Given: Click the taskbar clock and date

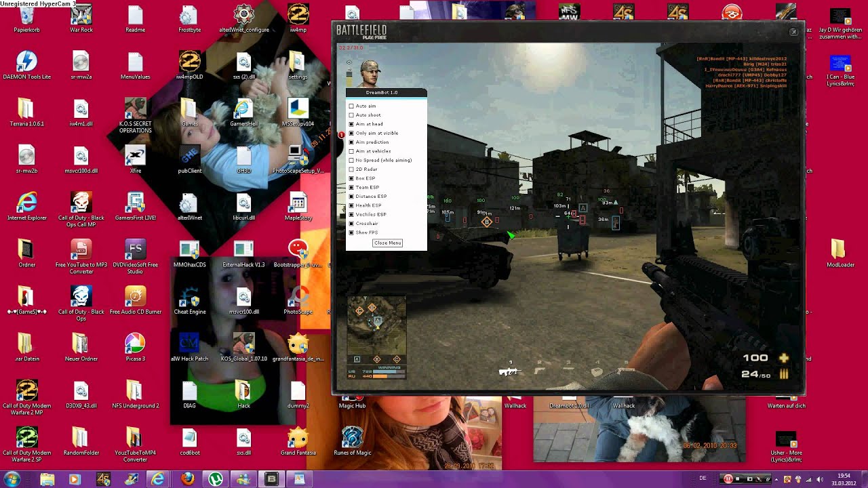Looking at the screenshot, I should click(844, 479).
